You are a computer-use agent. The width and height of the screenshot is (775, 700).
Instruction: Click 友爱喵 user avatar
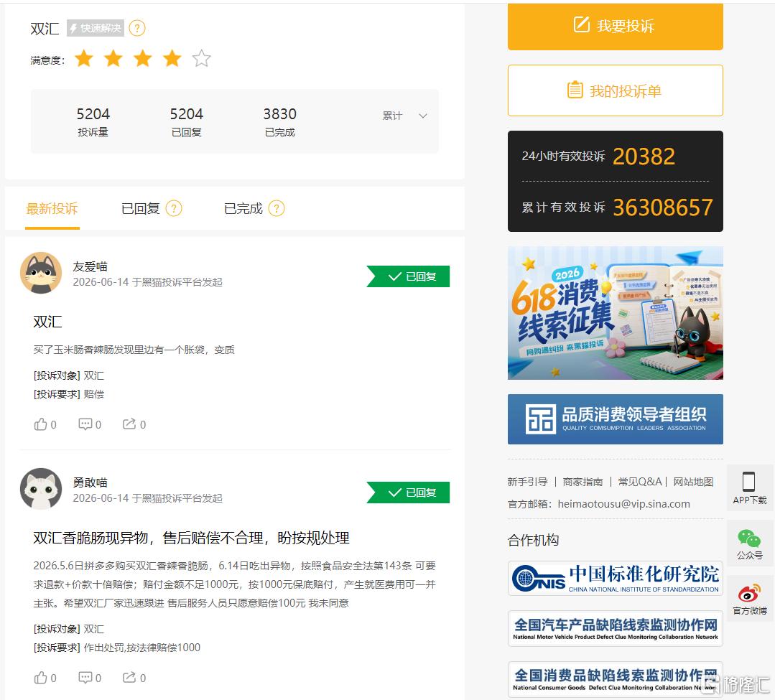[41, 274]
